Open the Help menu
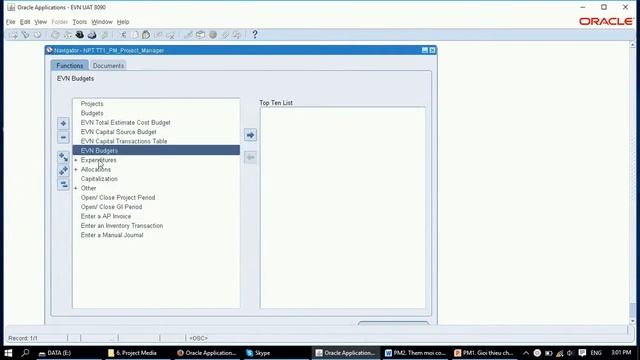640x360 pixels. (x=123, y=22)
